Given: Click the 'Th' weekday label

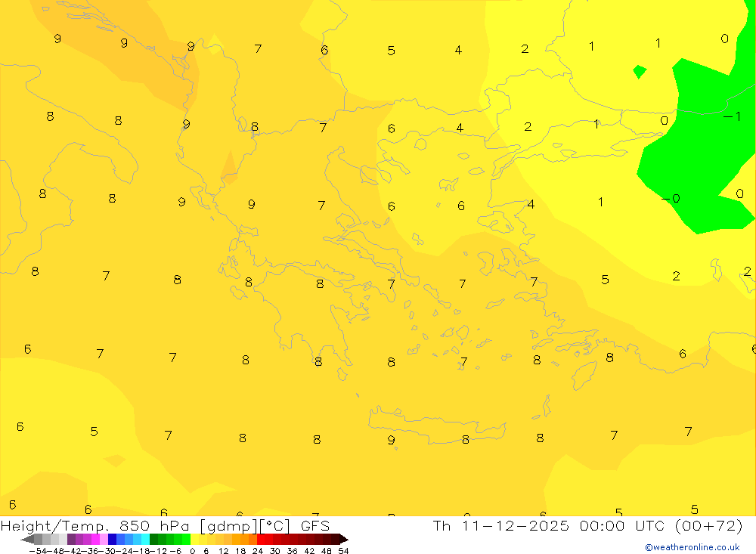Looking at the screenshot, I should pyautogui.click(x=442, y=525).
